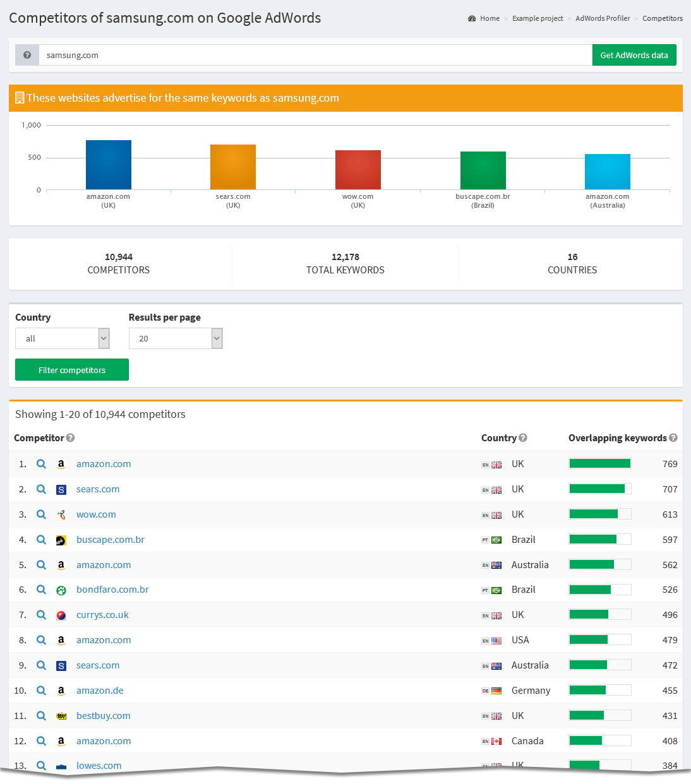Click the Overlapping keywords help icon
Viewport: 691px width, 784px height.
pos(673,437)
